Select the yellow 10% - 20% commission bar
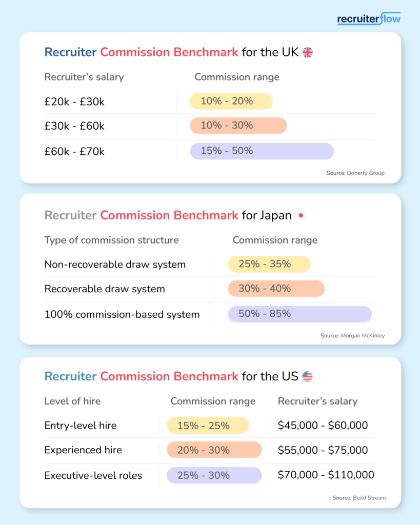 [231, 101]
